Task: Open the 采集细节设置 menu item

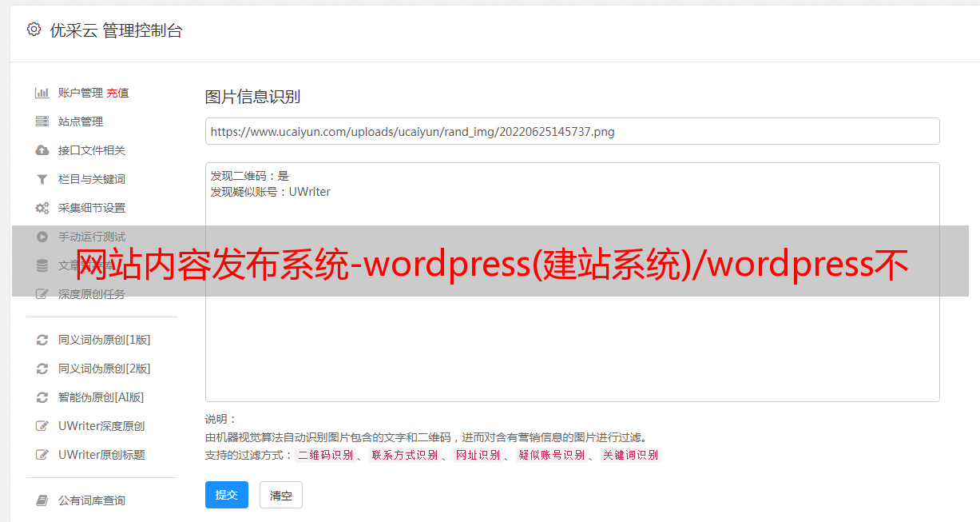Action: [x=92, y=208]
